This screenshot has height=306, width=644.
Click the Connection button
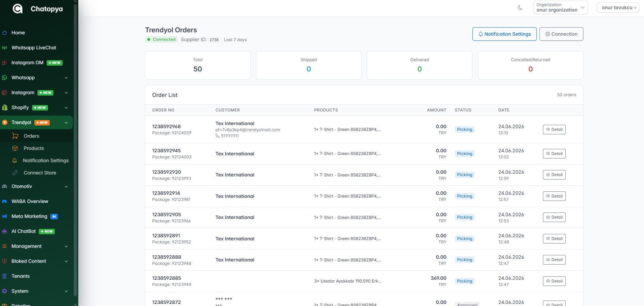click(x=561, y=34)
